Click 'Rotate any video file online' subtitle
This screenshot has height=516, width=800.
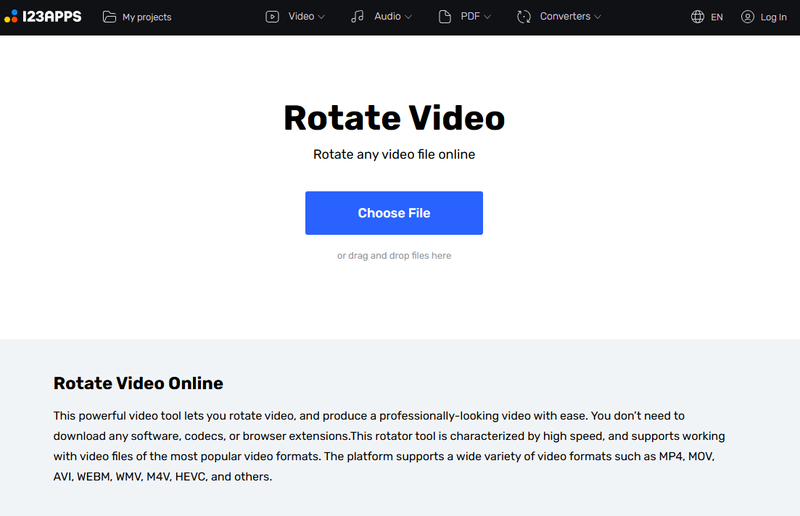[394, 155]
